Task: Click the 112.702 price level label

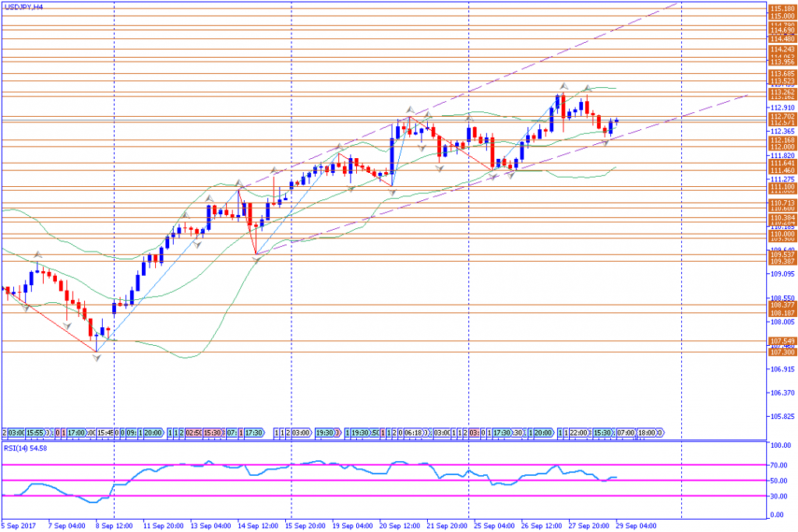Action: pyautogui.click(x=782, y=116)
